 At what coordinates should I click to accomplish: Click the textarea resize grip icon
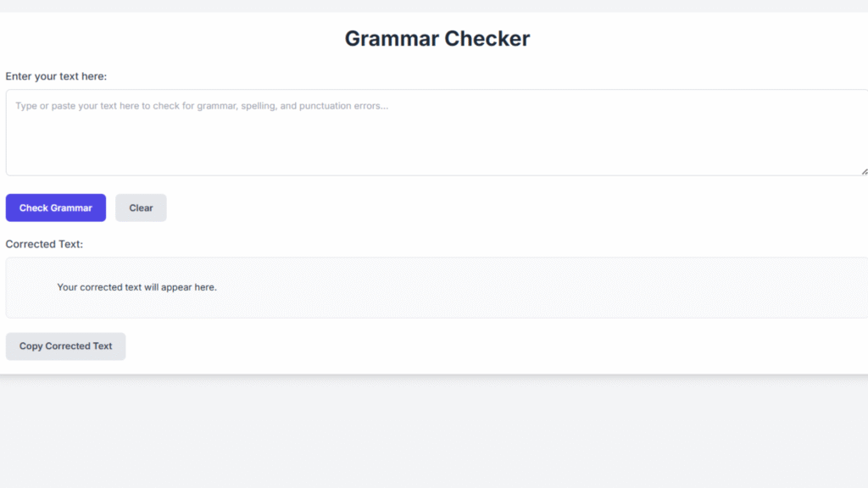(864, 172)
